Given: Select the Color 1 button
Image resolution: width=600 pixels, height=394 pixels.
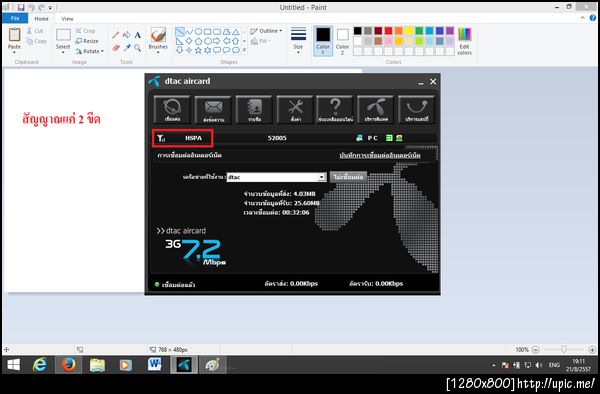Looking at the screenshot, I should click(x=323, y=41).
